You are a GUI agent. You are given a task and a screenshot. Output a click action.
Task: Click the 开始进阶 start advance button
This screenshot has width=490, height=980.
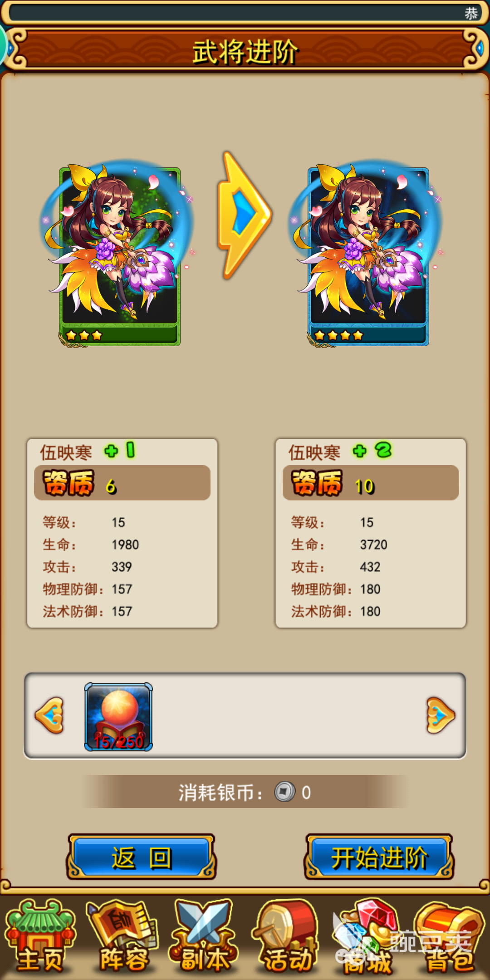379,857
